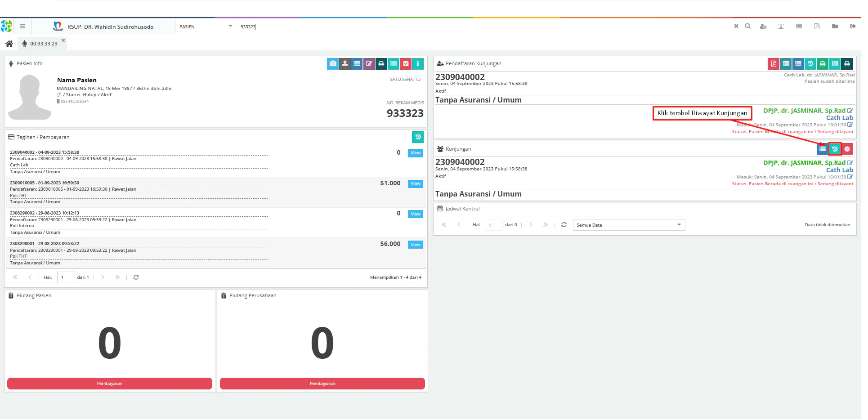
Task: Log out using the sign-out arrow icon
Action: click(853, 27)
